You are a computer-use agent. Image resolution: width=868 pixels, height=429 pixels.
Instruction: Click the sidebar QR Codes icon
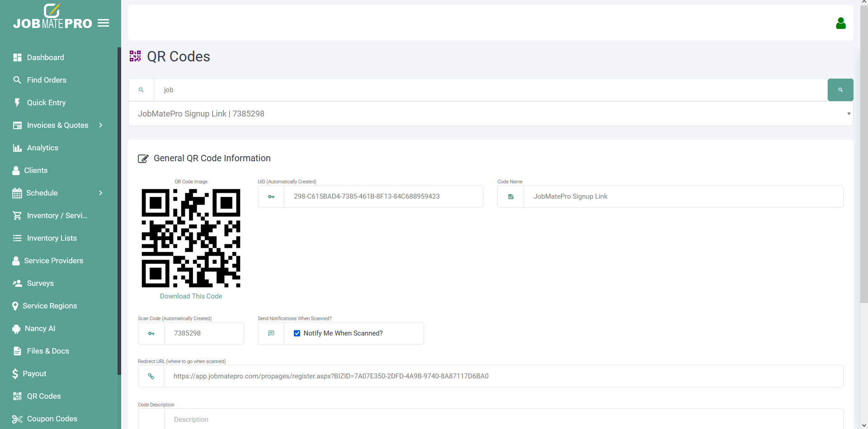[17, 396]
